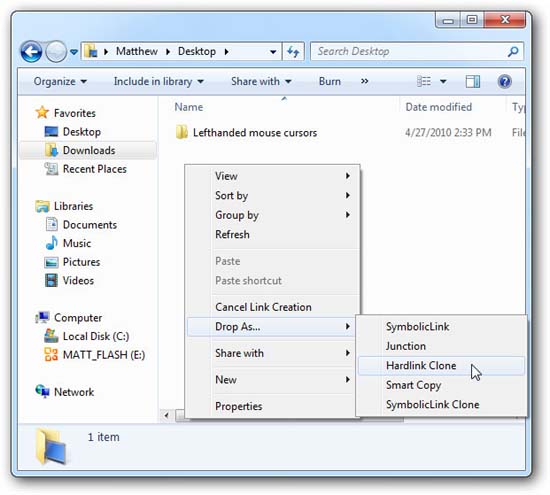This screenshot has height=495, width=550.
Task: Select the Lefthanded mouse cursors folder
Action: [255, 133]
